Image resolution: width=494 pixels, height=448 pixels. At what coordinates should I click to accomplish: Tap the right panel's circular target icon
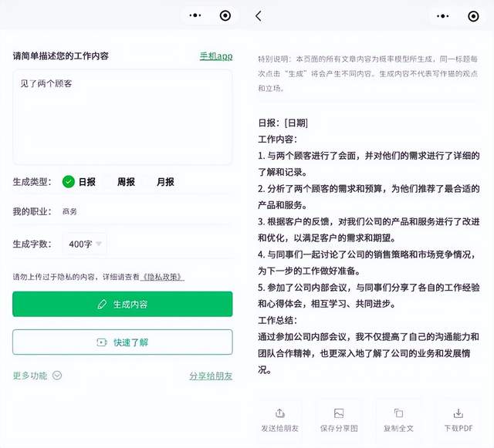473,16
